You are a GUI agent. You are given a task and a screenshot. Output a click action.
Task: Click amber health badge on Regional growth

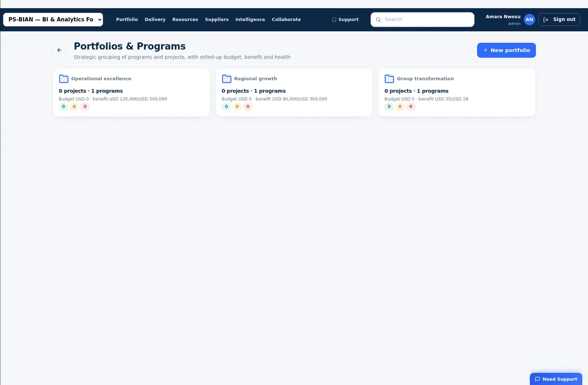[x=237, y=107]
